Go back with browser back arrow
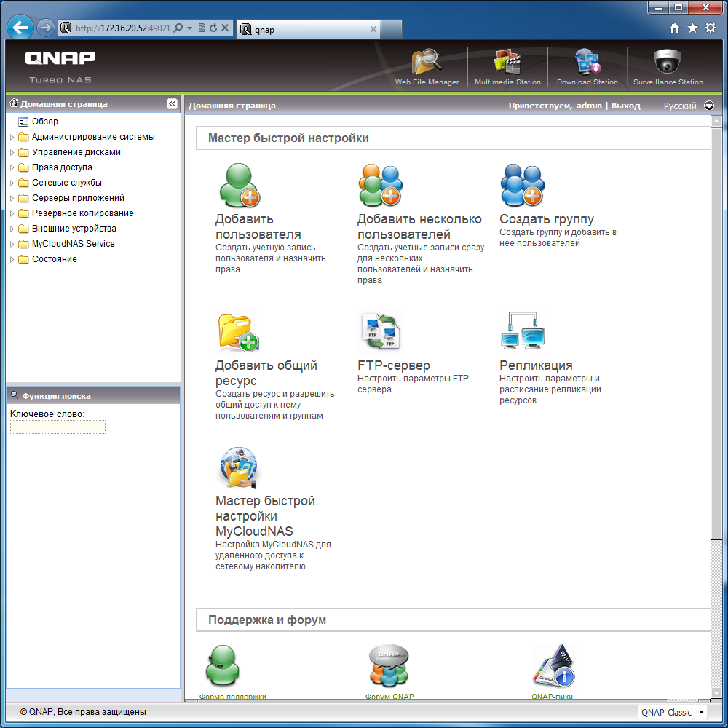This screenshot has height=728, width=728. point(20,28)
